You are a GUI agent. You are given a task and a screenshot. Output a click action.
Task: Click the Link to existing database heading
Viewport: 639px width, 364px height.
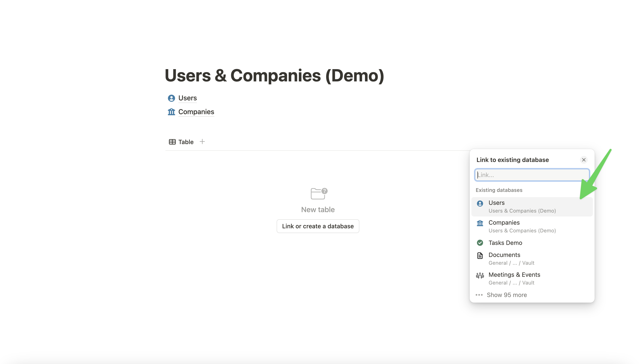513,160
